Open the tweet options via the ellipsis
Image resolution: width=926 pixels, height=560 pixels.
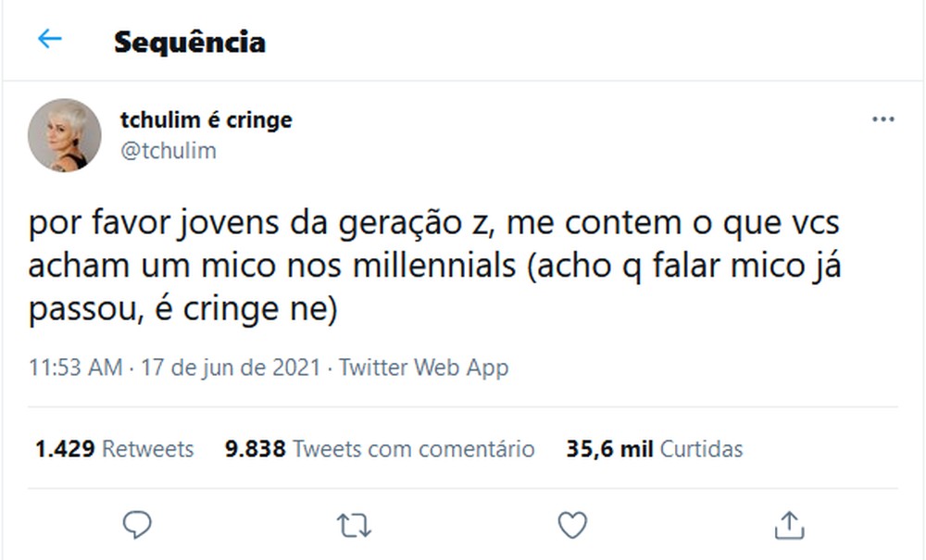[x=884, y=118]
